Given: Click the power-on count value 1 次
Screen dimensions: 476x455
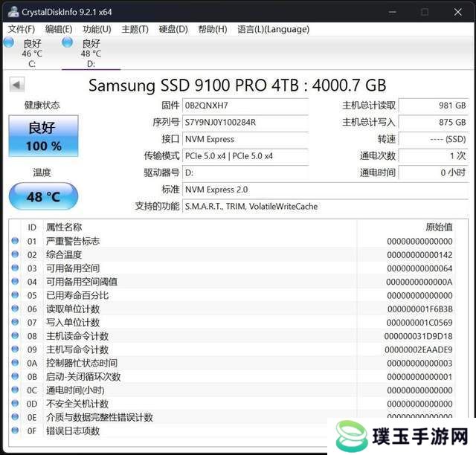Looking at the screenshot, I should [x=433, y=156].
